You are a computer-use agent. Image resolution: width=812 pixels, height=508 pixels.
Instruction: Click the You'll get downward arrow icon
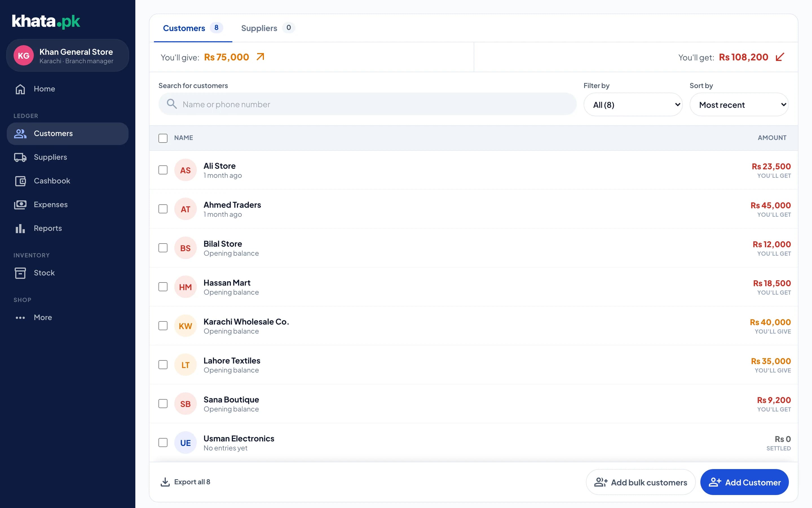click(780, 57)
